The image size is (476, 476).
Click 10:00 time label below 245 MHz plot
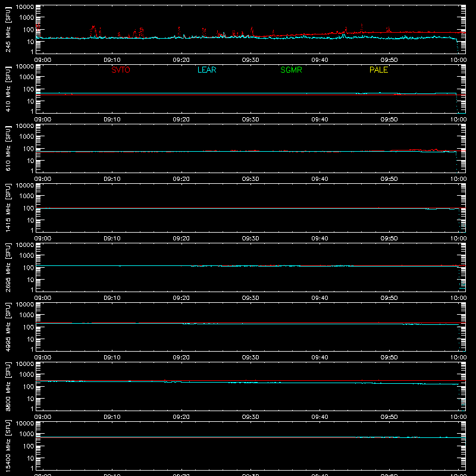458,60
